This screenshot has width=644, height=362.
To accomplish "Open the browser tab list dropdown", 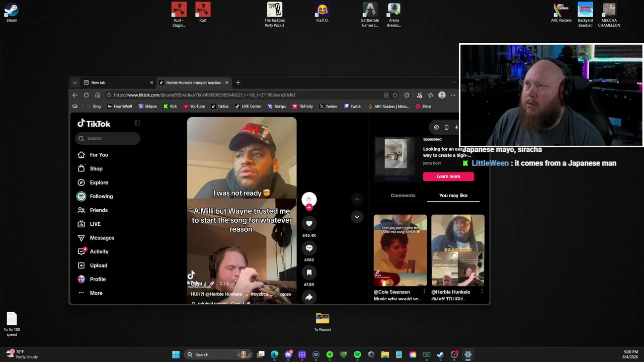I will click(75, 82).
